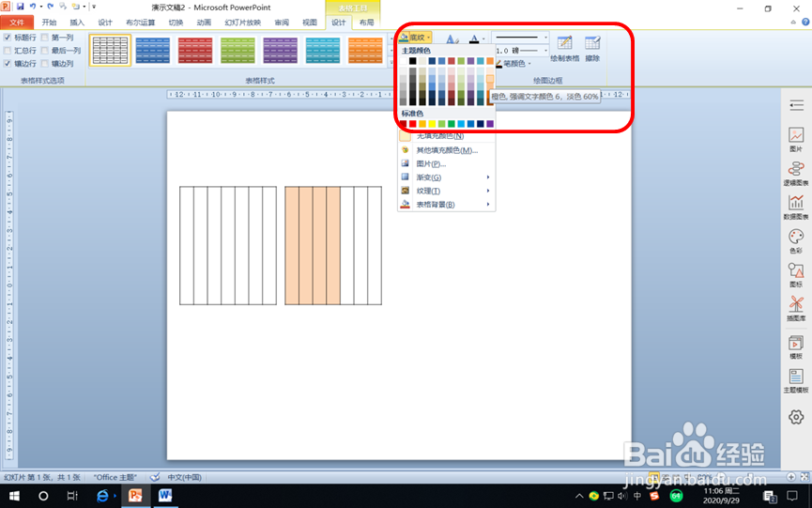This screenshot has height=508, width=812.
Task: Open the Word taskbar icon
Action: (165, 496)
